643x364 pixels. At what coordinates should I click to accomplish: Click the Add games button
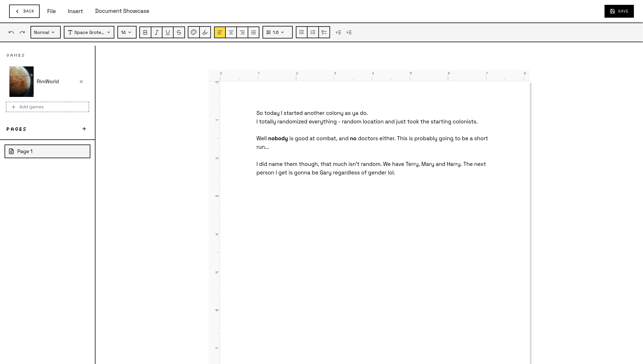(47, 107)
